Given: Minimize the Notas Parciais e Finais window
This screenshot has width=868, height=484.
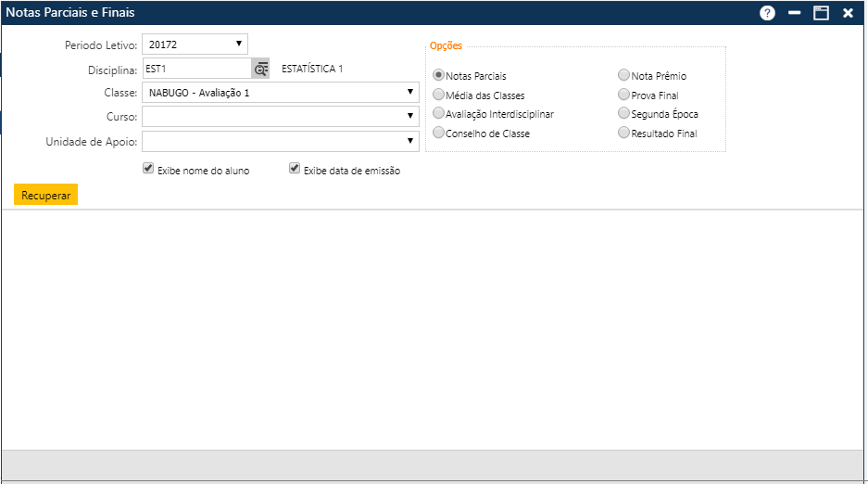Looking at the screenshot, I should [794, 13].
